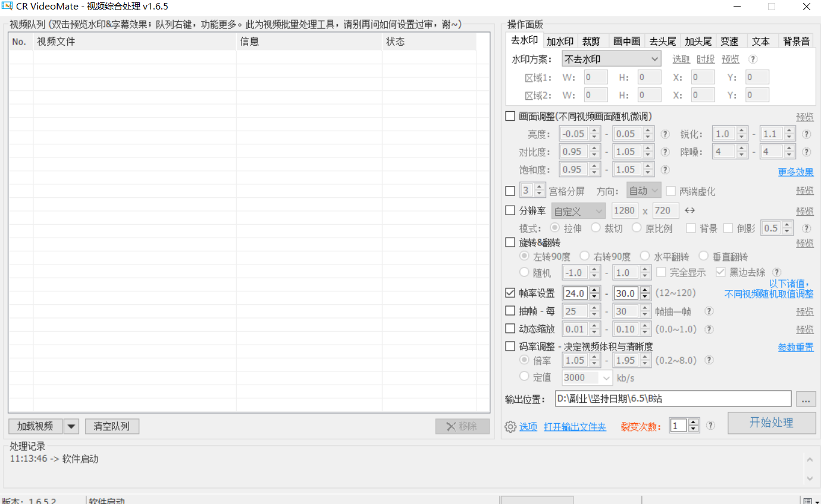Uncheck the 帧率设置 checkbox
Viewport: 821px width, 504px height.
pos(510,293)
